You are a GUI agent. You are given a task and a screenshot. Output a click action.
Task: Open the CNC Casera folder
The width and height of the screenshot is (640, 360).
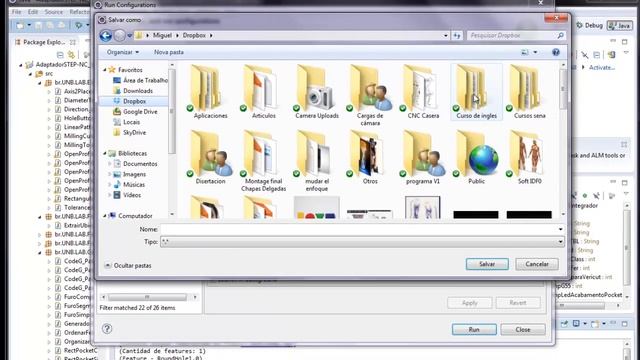pyautogui.click(x=423, y=92)
